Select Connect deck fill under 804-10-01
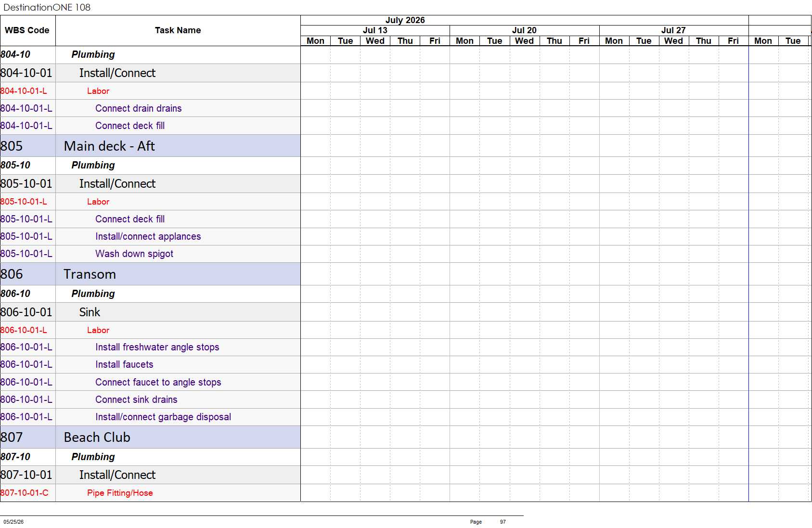Viewport: 812px width, 528px height. (178, 126)
